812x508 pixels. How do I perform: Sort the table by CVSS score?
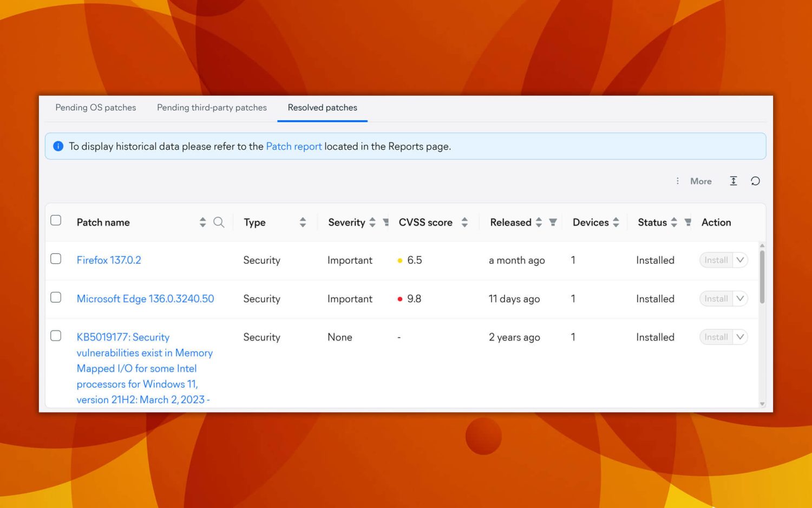coord(464,222)
